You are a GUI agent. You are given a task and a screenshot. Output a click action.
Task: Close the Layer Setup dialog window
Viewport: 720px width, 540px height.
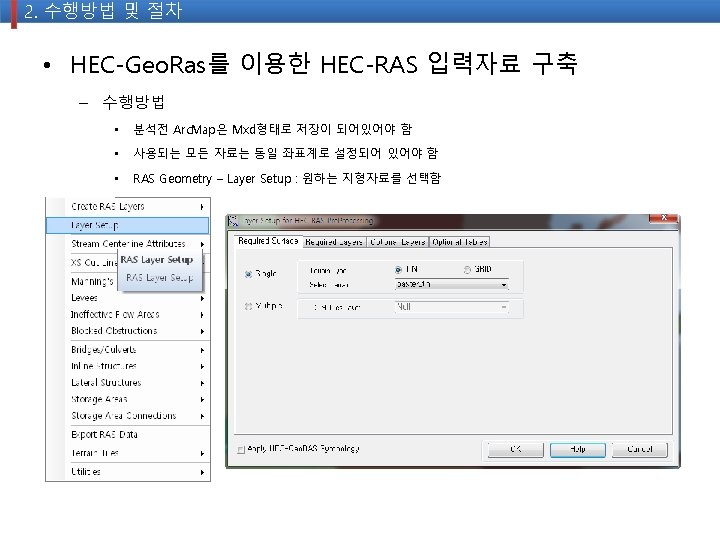point(664,219)
